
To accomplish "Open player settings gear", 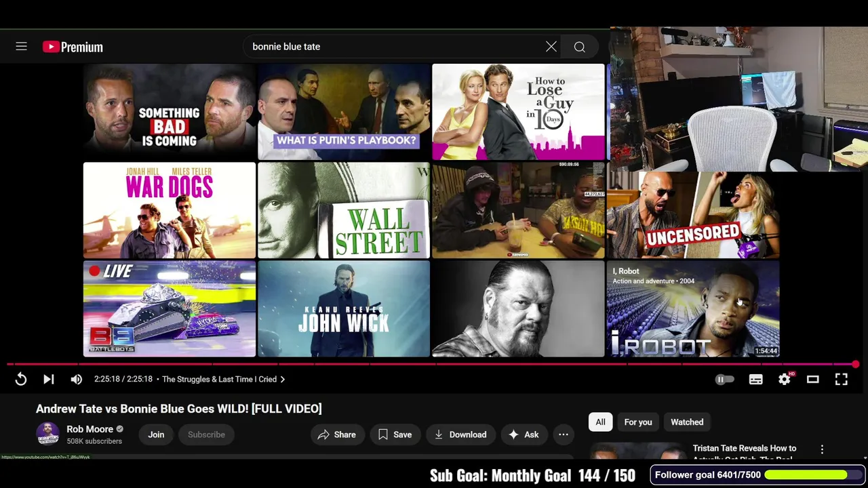I will coord(785,380).
